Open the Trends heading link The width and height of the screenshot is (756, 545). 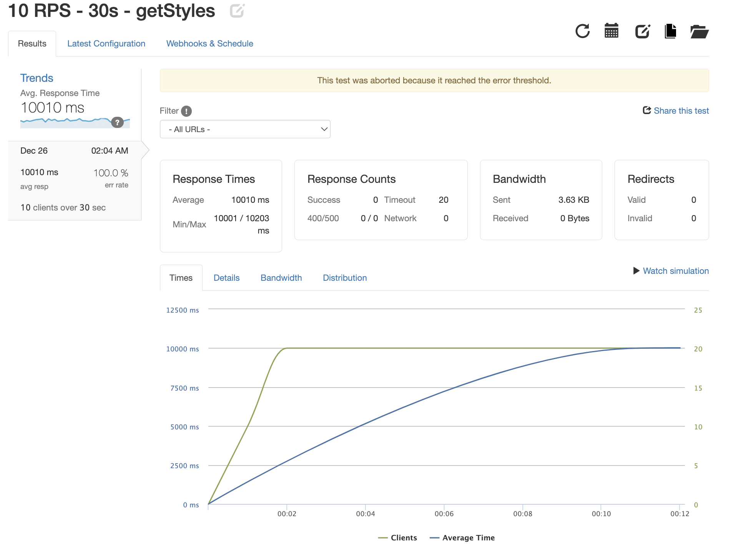click(x=37, y=78)
